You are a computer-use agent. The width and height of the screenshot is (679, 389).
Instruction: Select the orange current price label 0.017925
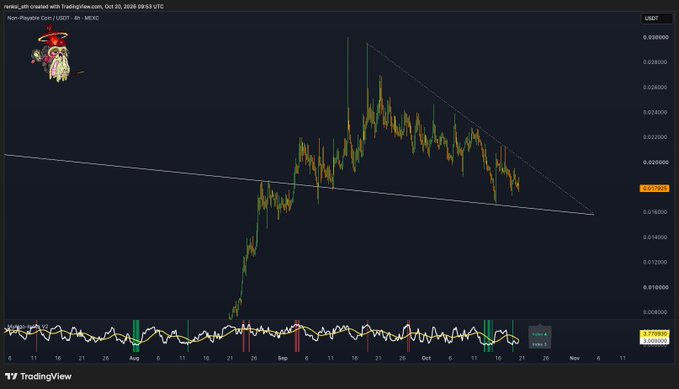[x=654, y=188]
